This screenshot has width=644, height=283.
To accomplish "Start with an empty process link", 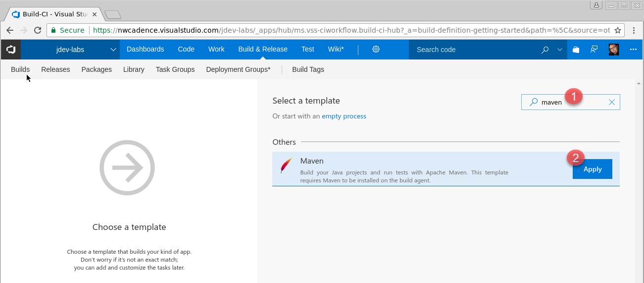I will click(x=344, y=116).
